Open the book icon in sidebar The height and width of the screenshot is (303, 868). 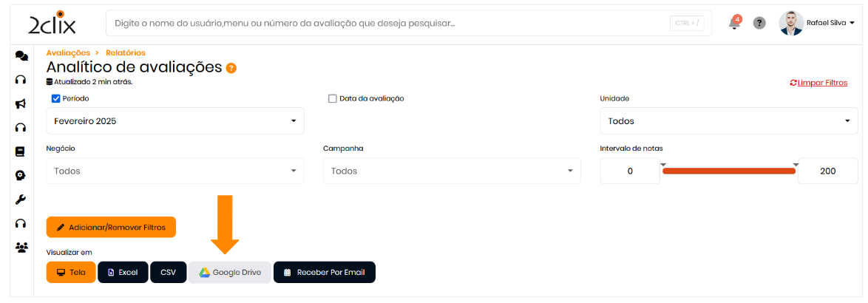pyautogui.click(x=21, y=151)
